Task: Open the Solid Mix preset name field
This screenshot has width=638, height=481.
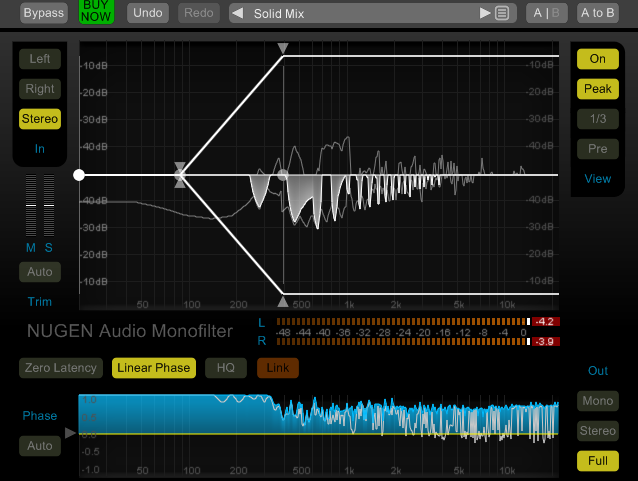Action: (360, 13)
